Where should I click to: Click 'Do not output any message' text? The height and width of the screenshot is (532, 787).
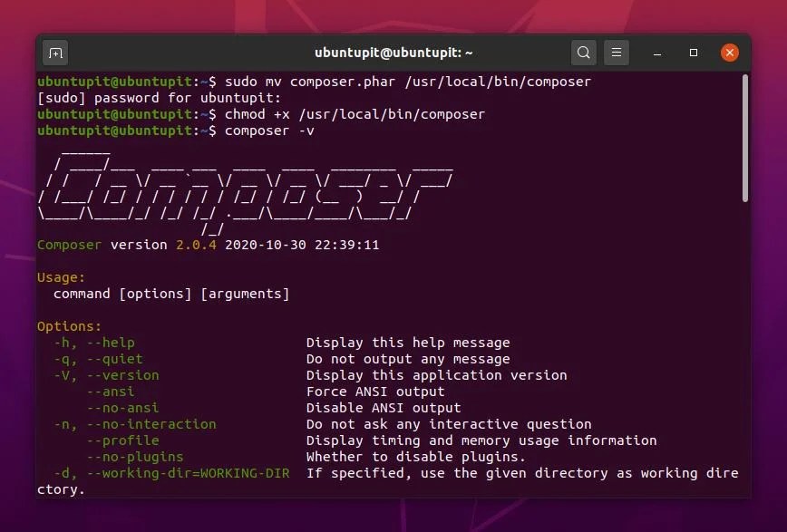(x=408, y=359)
